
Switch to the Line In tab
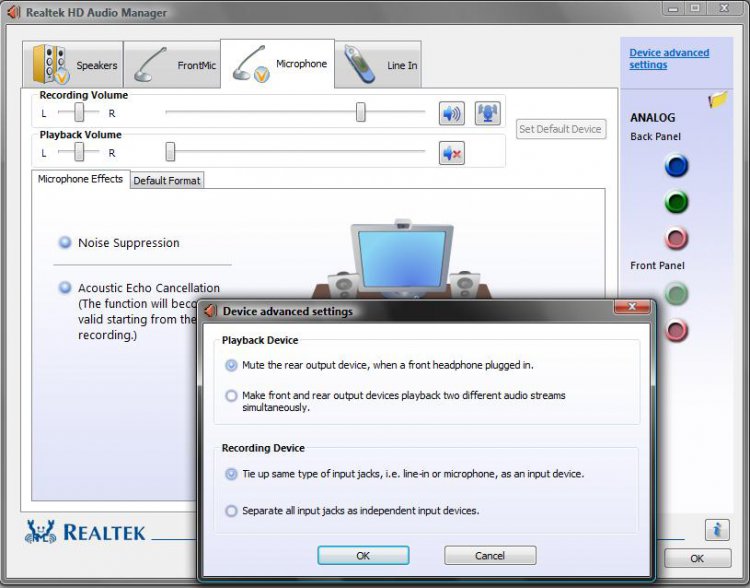click(x=378, y=65)
